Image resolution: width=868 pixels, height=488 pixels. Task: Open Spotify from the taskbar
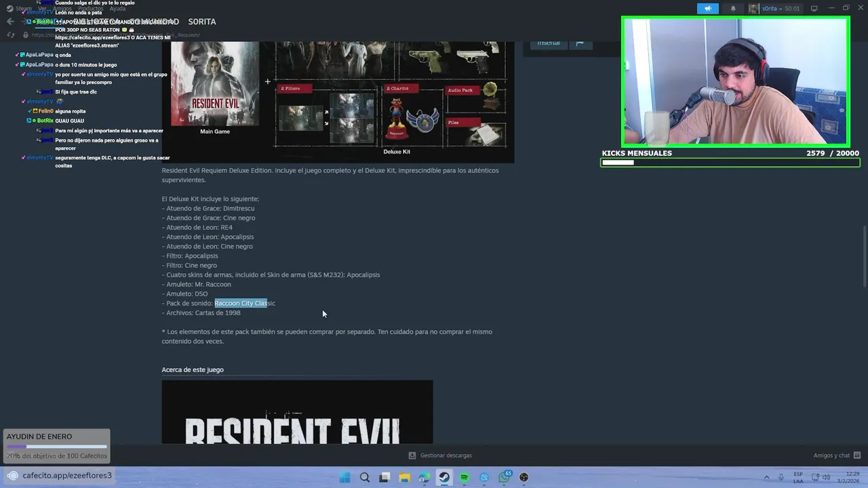(464, 477)
